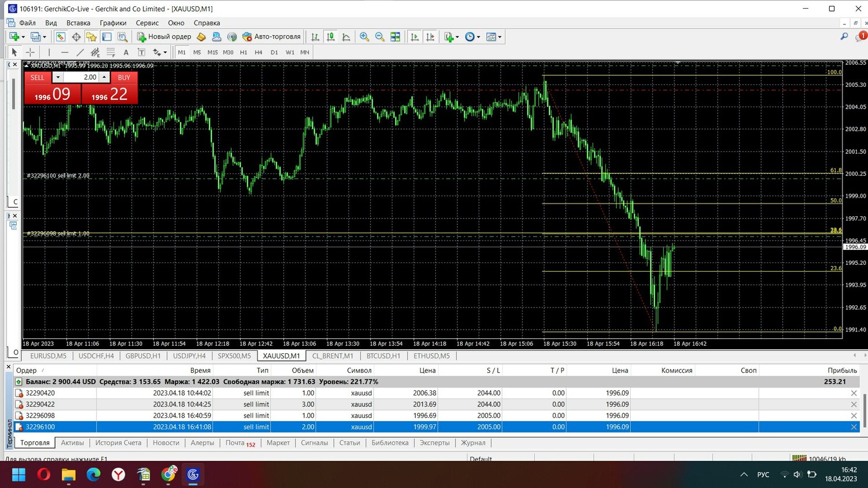Open a new chart via the toolbar icon
The image size is (868, 488).
tap(14, 36)
